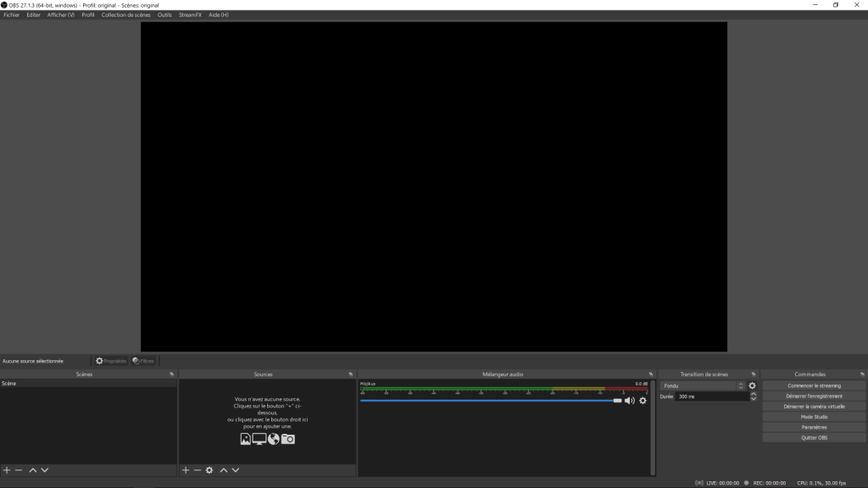The width and height of the screenshot is (868, 488).
Task: Move scene down with arrow icon
Action: [45, 470]
